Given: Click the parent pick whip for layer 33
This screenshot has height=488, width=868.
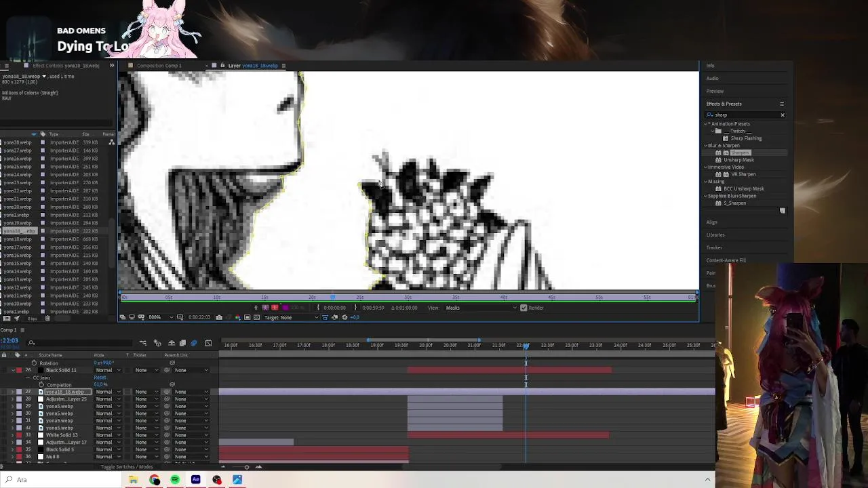Looking at the screenshot, I should pyautogui.click(x=167, y=435).
